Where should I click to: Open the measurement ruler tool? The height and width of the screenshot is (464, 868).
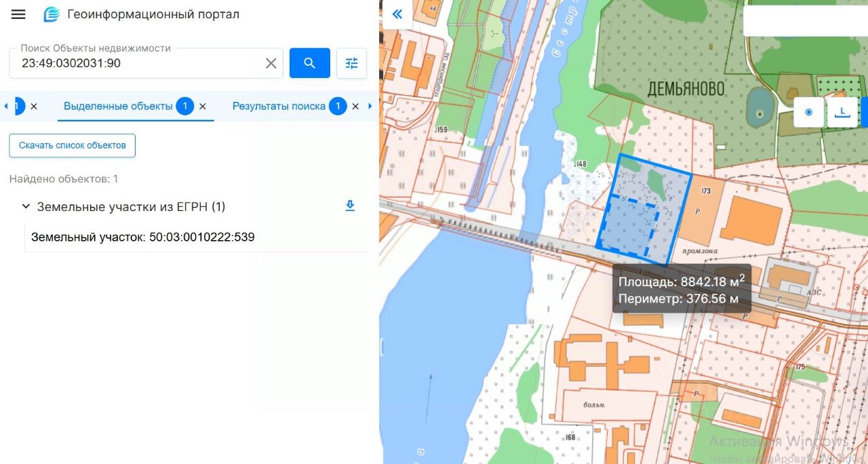[x=843, y=112]
